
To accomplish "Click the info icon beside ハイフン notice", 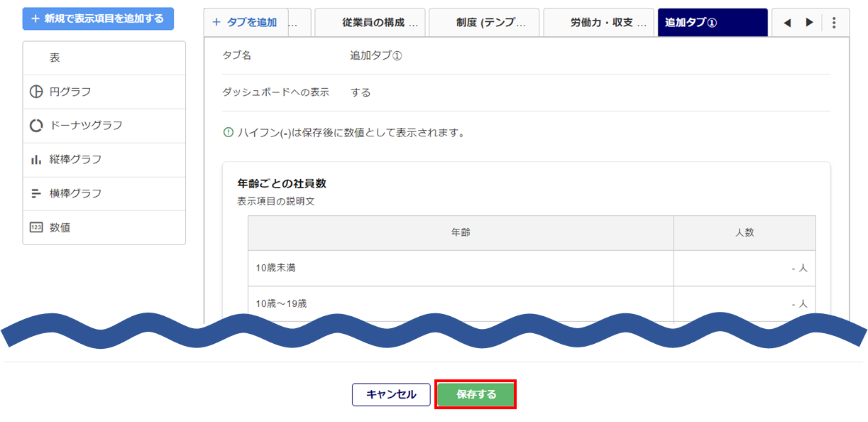I will tap(228, 132).
